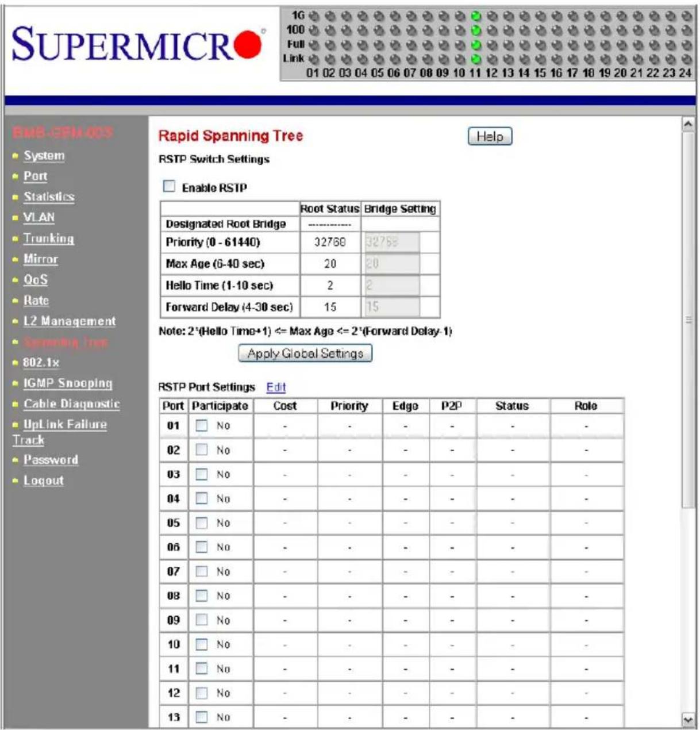Open UpLink Failure Track page

pyautogui.click(x=60, y=432)
